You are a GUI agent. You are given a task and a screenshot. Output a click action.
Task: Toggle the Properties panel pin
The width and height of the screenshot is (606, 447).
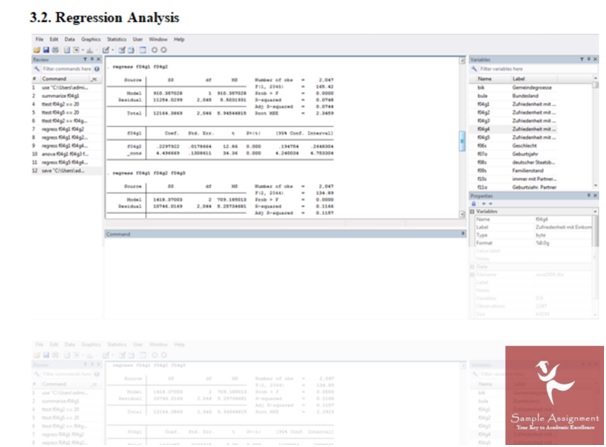pos(589,195)
